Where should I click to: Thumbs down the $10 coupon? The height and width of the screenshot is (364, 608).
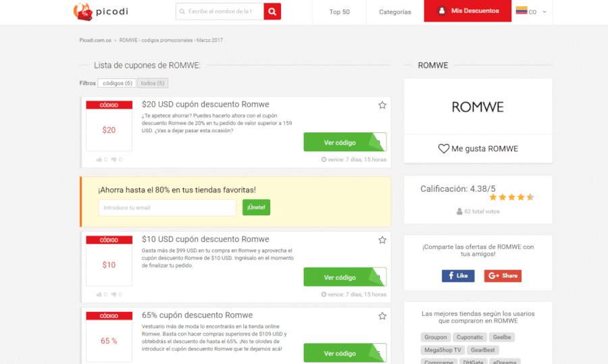tap(116, 294)
